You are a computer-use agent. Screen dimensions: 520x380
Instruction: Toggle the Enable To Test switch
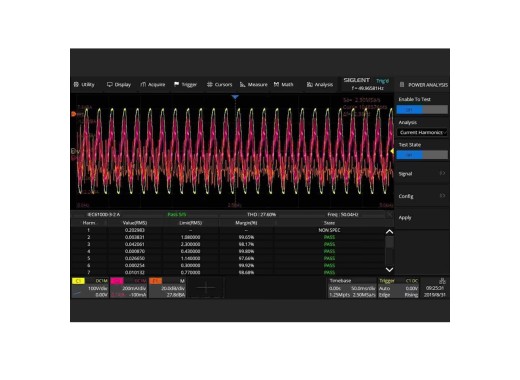(422, 110)
